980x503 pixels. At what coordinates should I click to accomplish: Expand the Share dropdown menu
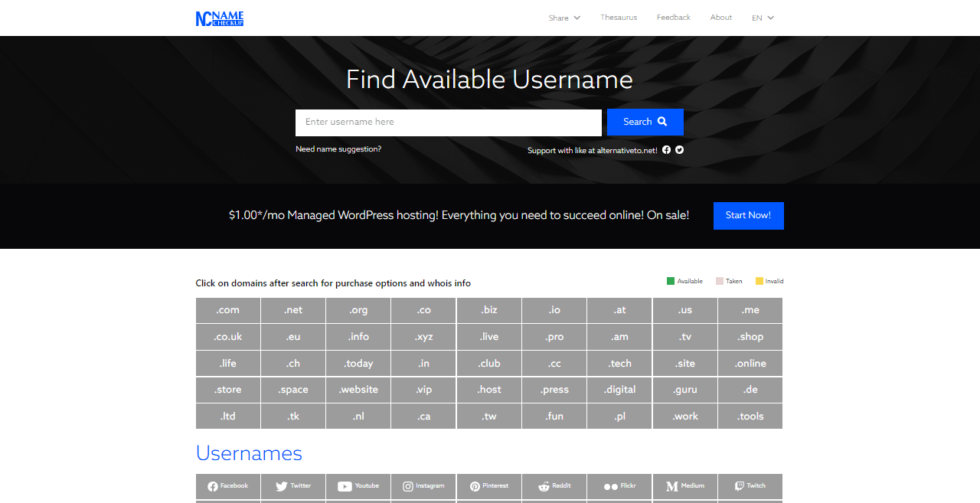pos(564,18)
